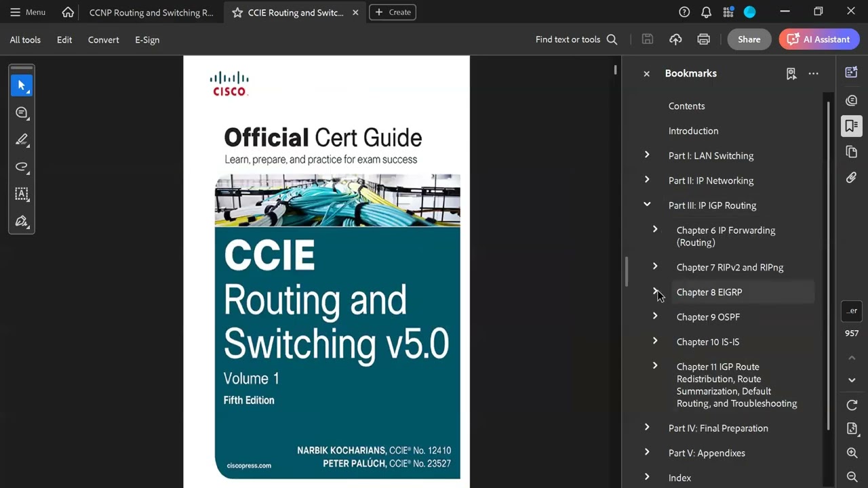Click the Rotate page icon
The height and width of the screenshot is (488, 868).
[x=852, y=405]
